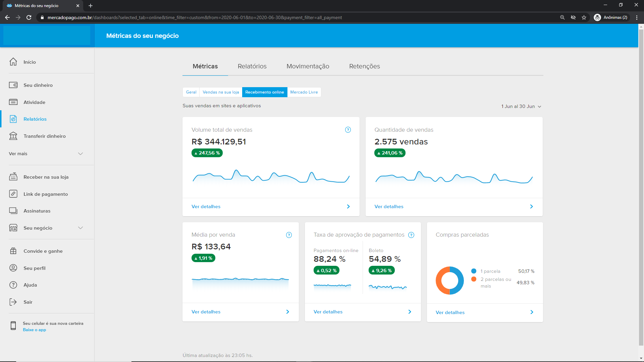Click the 247,56 % growth badge
Image resolution: width=644 pixels, height=362 pixels.
[207, 153]
